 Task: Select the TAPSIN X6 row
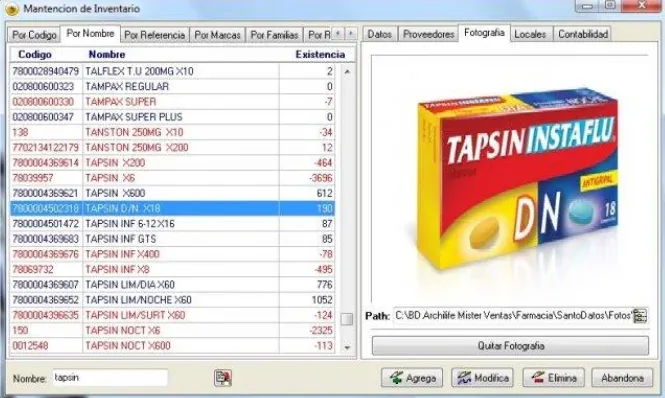click(x=172, y=178)
